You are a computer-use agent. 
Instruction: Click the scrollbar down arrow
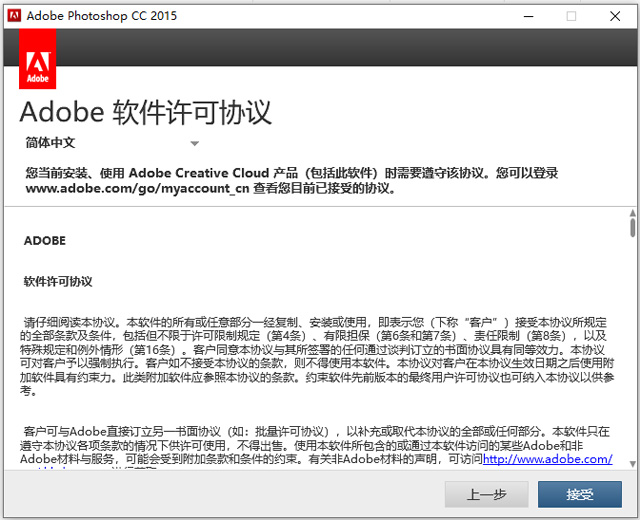632,463
